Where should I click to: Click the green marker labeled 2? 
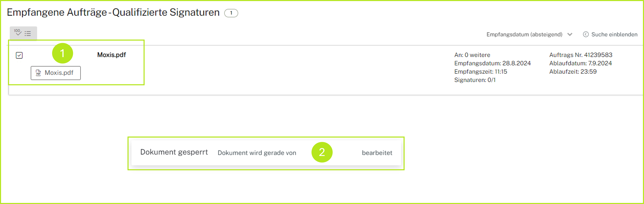(322, 152)
